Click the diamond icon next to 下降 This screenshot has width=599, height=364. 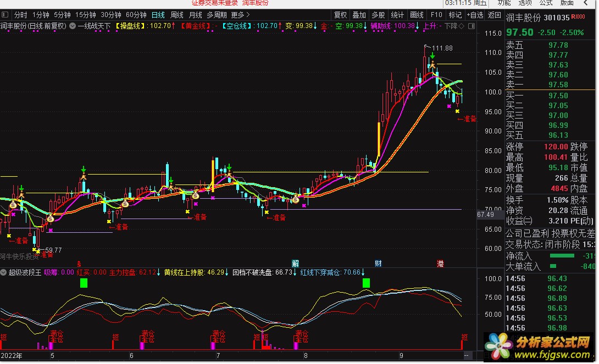pos(461,26)
